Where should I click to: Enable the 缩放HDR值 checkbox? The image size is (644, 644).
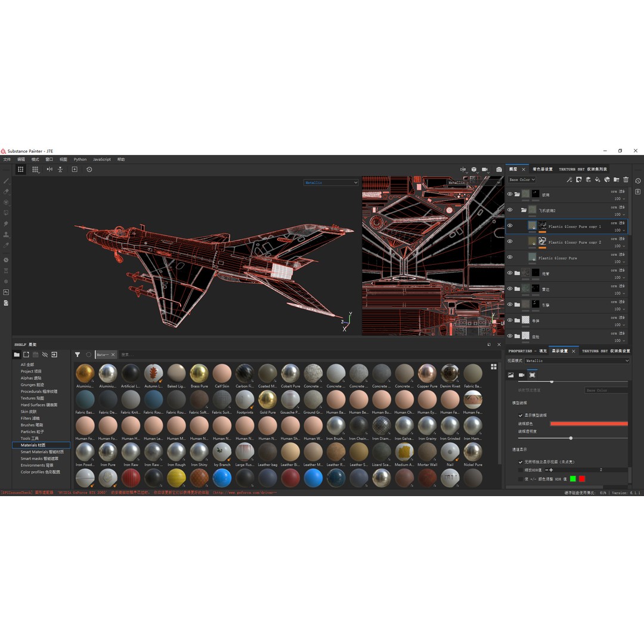tap(521, 470)
